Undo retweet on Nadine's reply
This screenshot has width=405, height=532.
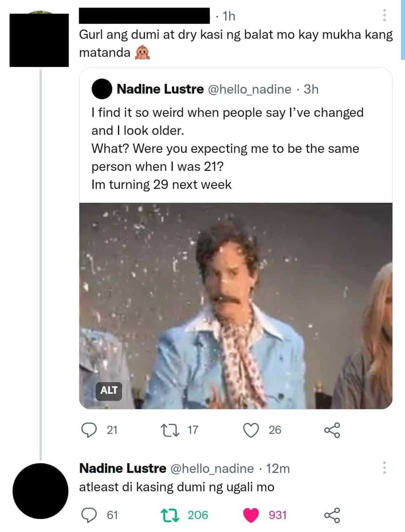point(169,515)
